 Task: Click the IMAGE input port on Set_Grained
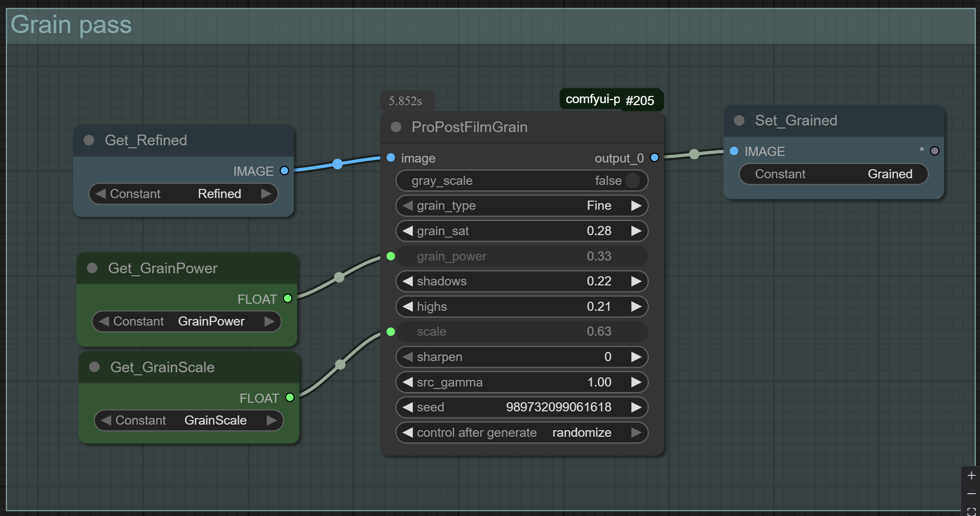(734, 151)
